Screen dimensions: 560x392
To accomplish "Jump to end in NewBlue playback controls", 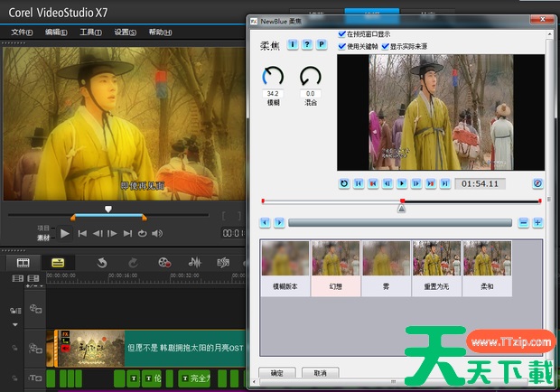I will tap(445, 183).
